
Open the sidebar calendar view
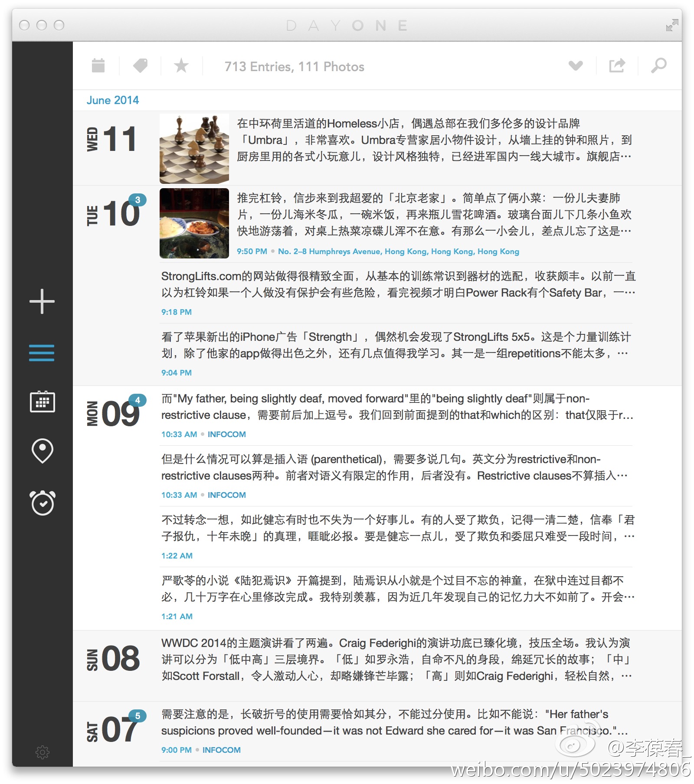42,402
